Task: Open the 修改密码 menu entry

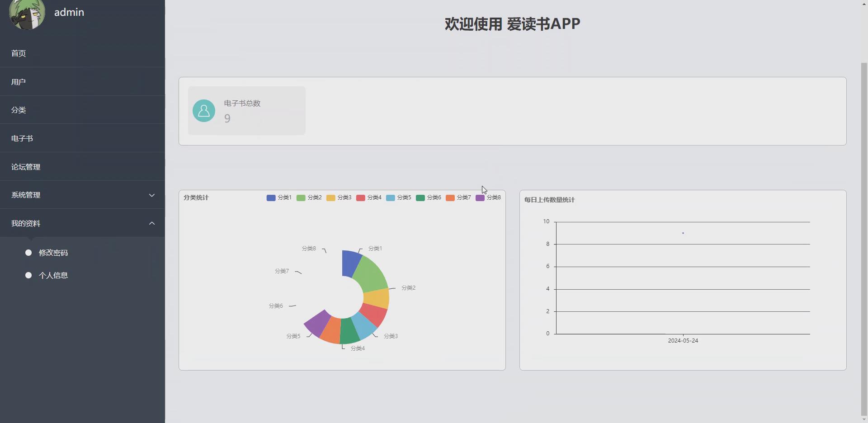Action: tap(53, 253)
